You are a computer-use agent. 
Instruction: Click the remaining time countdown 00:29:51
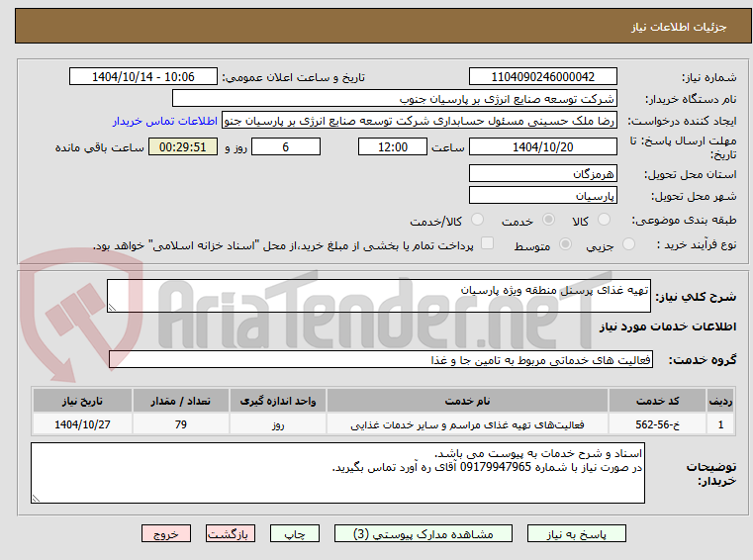point(182,147)
